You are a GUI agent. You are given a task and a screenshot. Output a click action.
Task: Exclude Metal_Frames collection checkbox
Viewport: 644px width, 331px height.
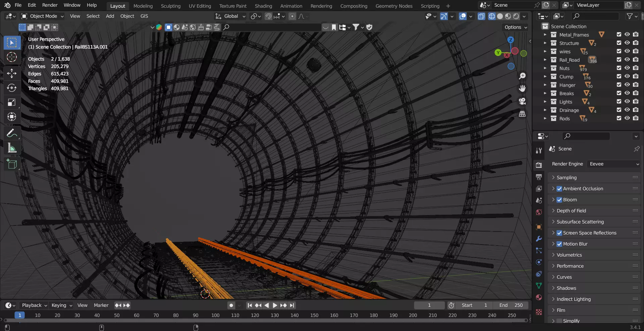point(619,35)
